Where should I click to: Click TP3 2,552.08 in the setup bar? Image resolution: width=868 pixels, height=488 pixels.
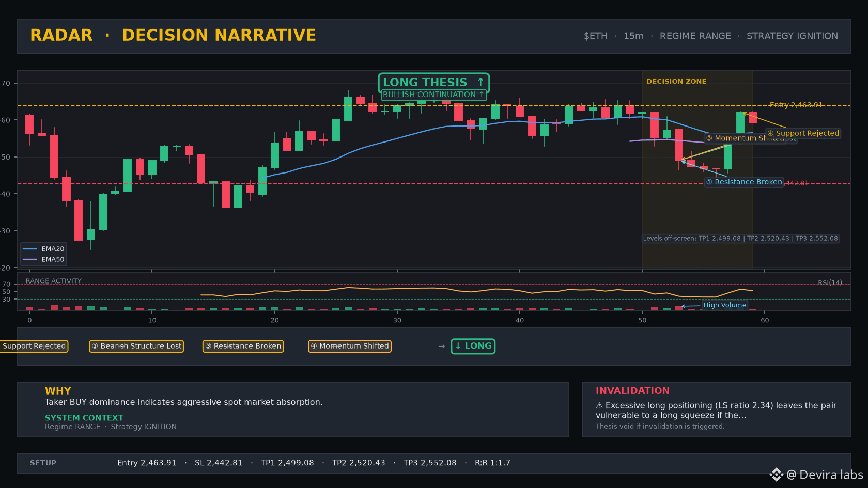click(x=430, y=463)
